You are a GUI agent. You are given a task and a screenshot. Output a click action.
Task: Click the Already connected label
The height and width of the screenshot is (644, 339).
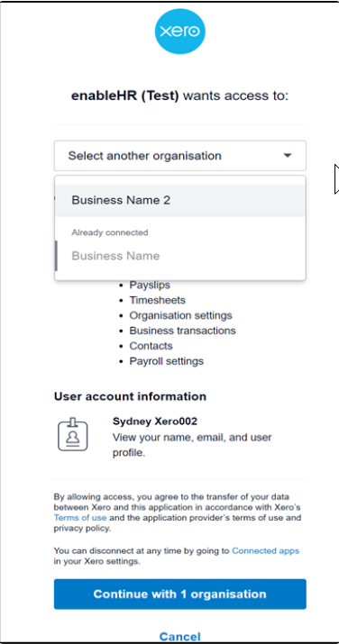point(110,232)
